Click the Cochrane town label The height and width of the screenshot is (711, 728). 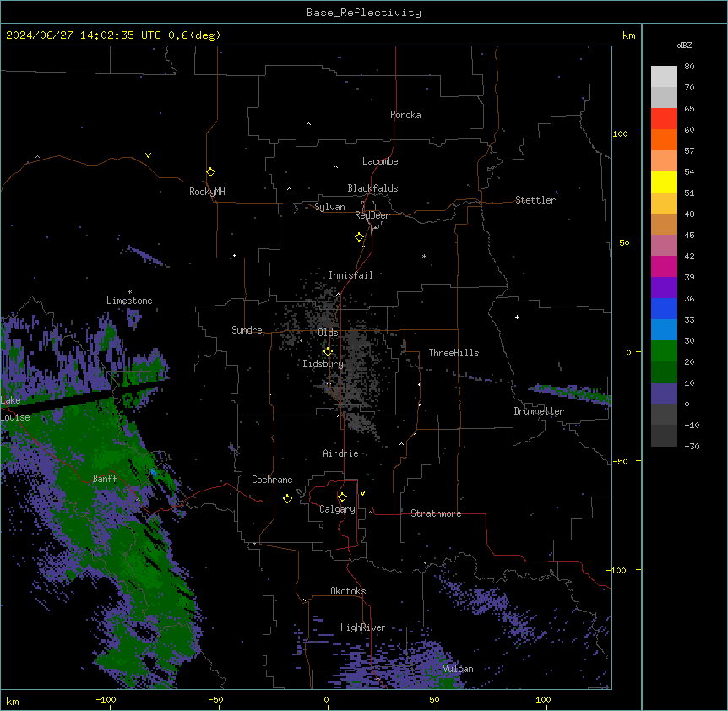click(272, 480)
